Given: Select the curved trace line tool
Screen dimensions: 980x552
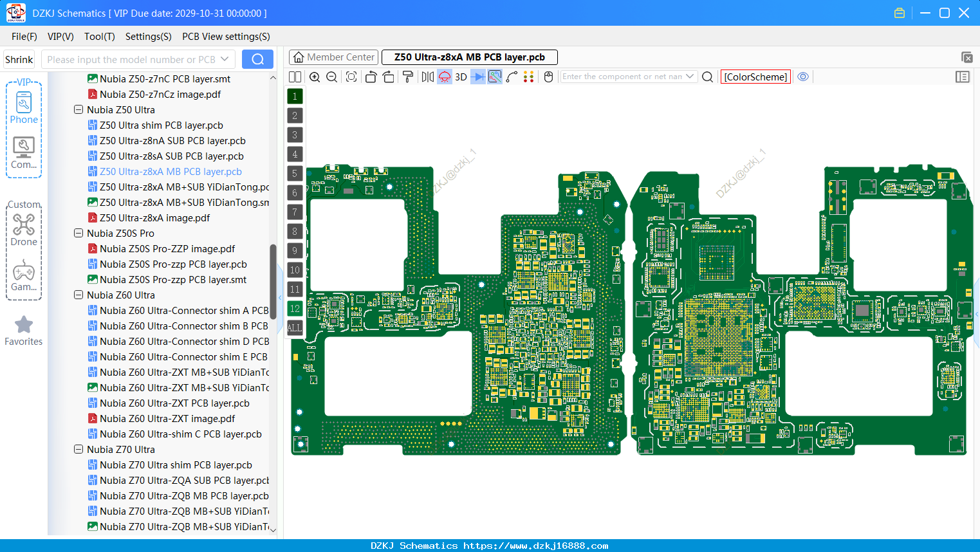Looking at the screenshot, I should 512,77.
